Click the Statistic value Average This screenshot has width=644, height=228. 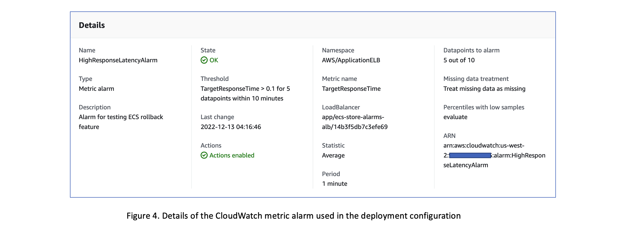tap(333, 155)
